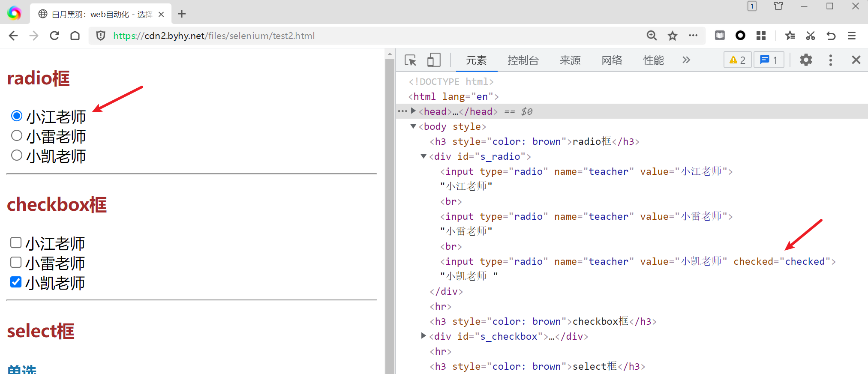The width and height of the screenshot is (868, 374).
Task: Select the h3 radio框 element line
Action: (x=535, y=141)
